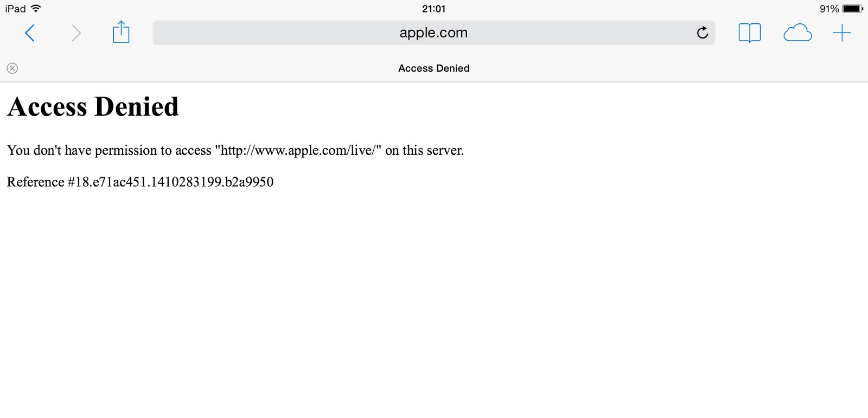This screenshot has height=418, width=868.
Task: Reload the apple.com page
Action: click(x=703, y=33)
